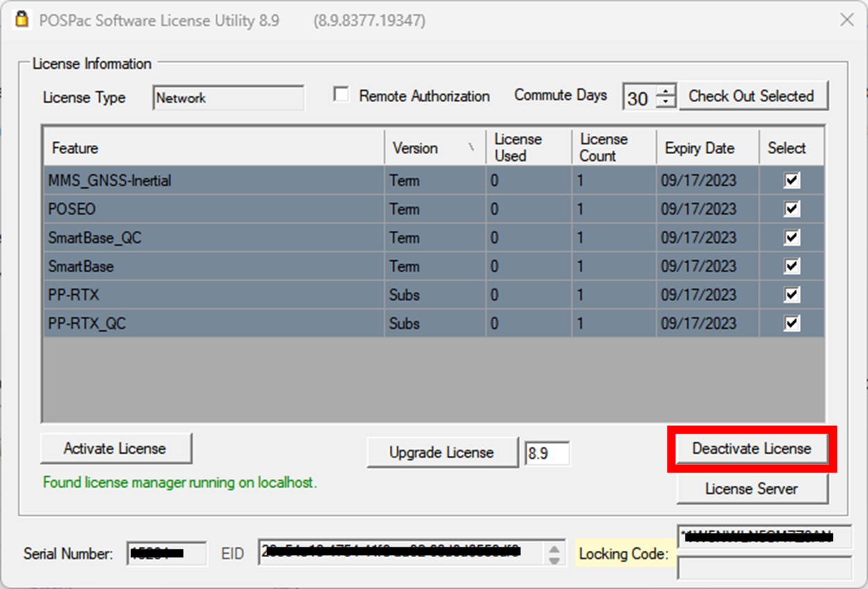Screen dimensions: 868x589
Task: Click the Serial Number field
Action: point(167,553)
